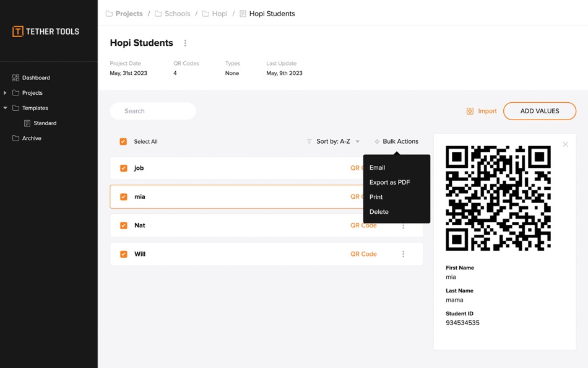Screen dimensions: 588x368
Task: Click the mia QR code image
Action: (498, 198)
